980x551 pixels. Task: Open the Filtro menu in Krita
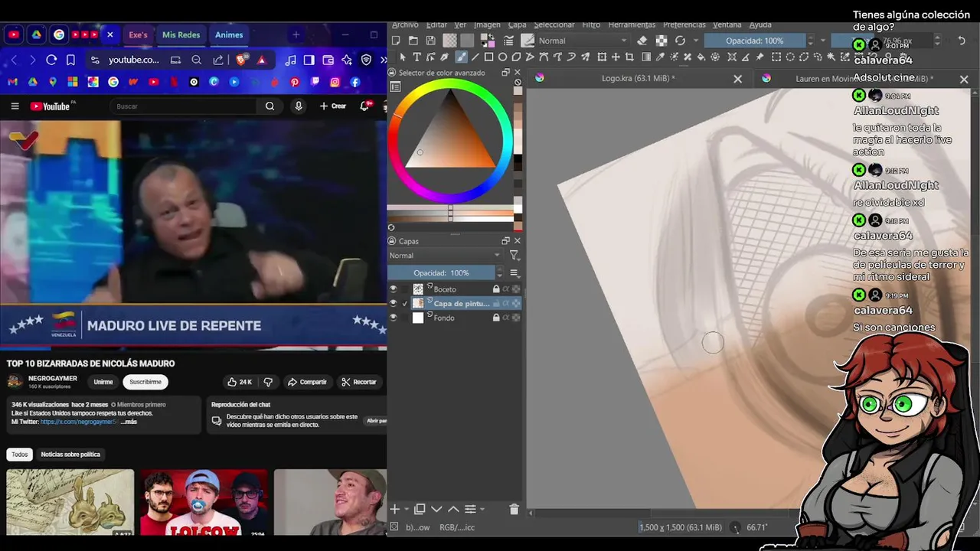591,24
